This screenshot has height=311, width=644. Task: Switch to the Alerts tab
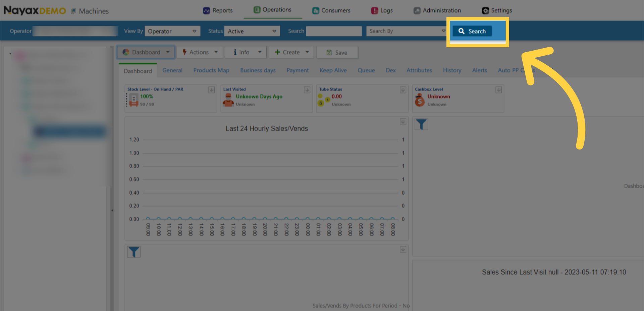480,70
